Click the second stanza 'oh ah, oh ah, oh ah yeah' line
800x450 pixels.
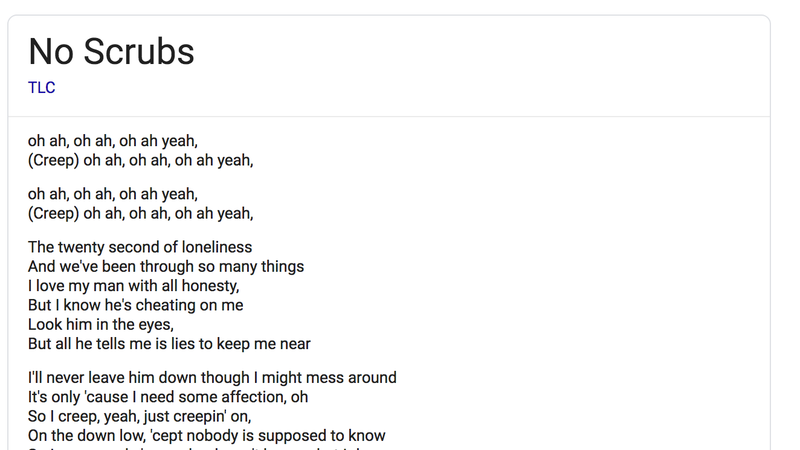point(113,194)
